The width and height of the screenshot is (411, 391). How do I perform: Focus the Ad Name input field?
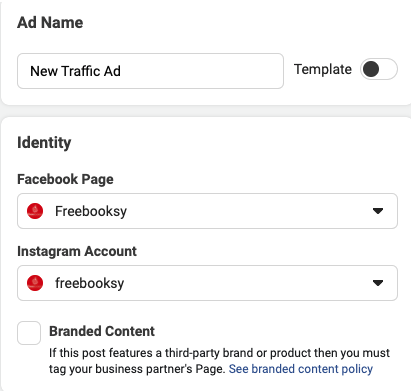coord(150,71)
